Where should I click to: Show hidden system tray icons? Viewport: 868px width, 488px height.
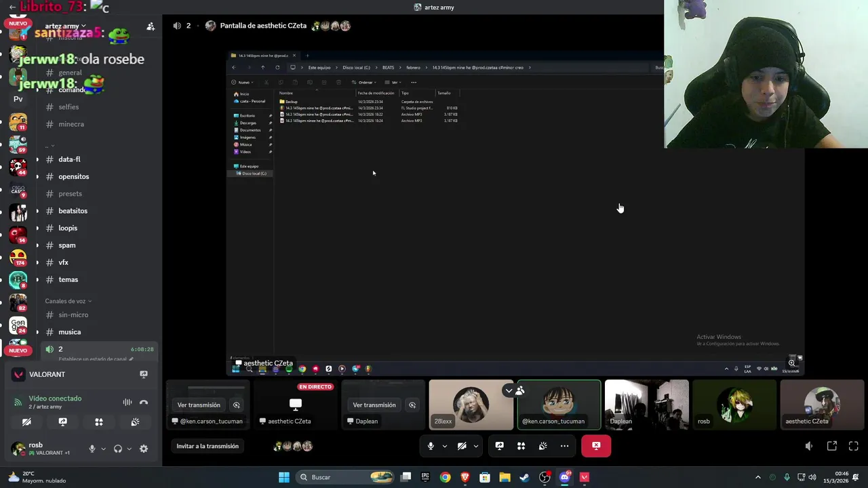[757, 477]
